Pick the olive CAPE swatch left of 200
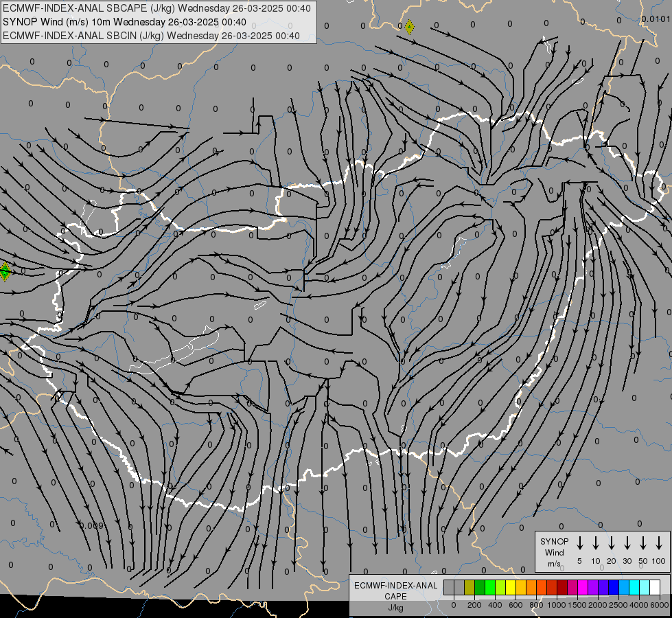Image resolution: width=672 pixels, height=618 pixels. 470,587
